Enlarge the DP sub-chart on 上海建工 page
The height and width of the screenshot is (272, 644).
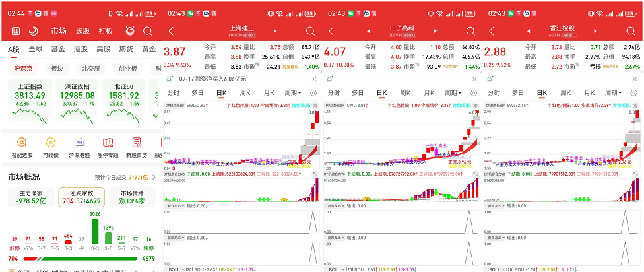coord(315,175)
